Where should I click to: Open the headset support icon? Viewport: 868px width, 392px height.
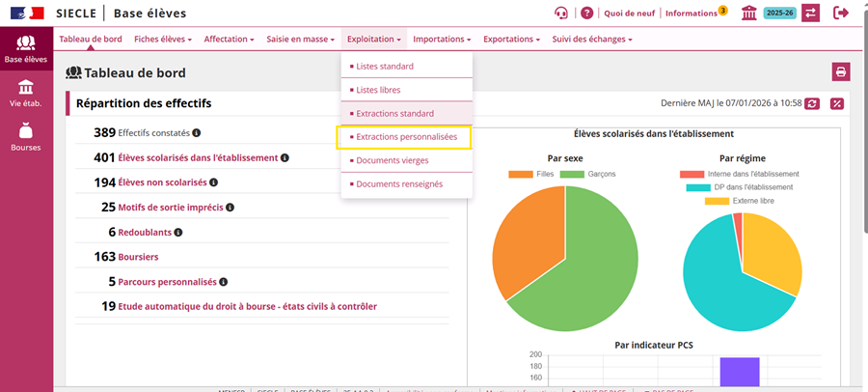click(x=561, y=13)
